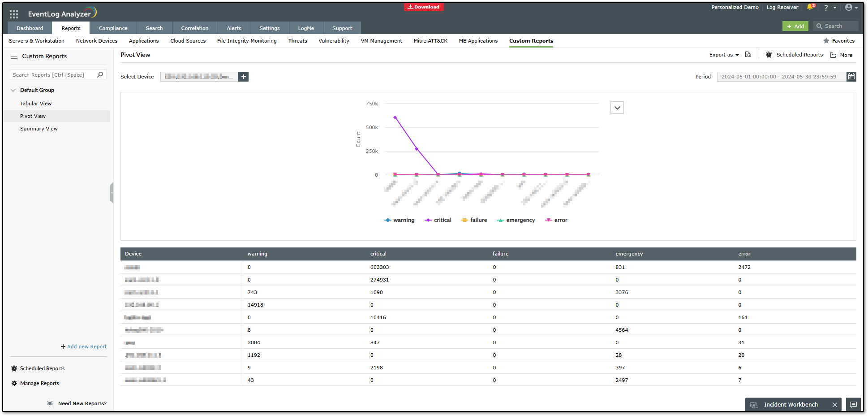The image size is (868, 416).
Task: Open Tabular View report
Action: tap(36, 104)
